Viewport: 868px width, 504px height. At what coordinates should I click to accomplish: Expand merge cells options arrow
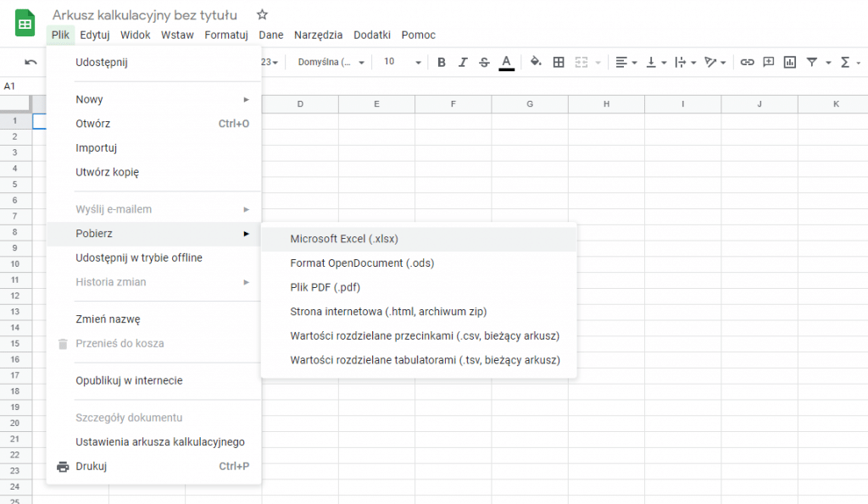click(x=598, y=63)
